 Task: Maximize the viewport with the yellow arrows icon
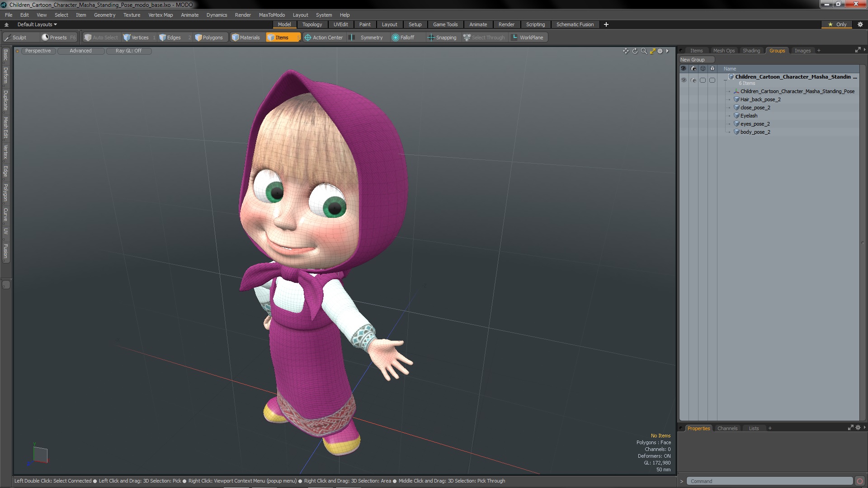tap(652, 51)
